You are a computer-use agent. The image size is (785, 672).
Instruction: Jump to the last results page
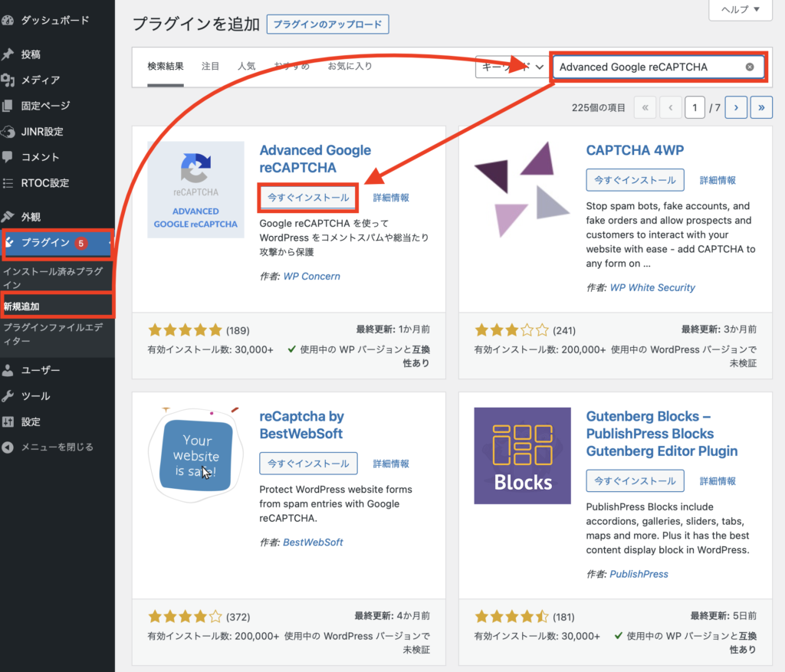coord(761,108)
